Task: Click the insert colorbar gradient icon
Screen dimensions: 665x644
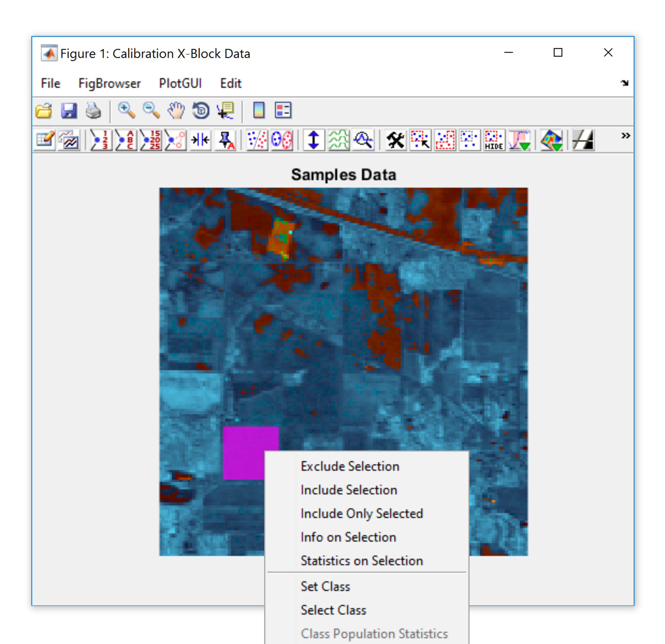Action: coord(259,111)
